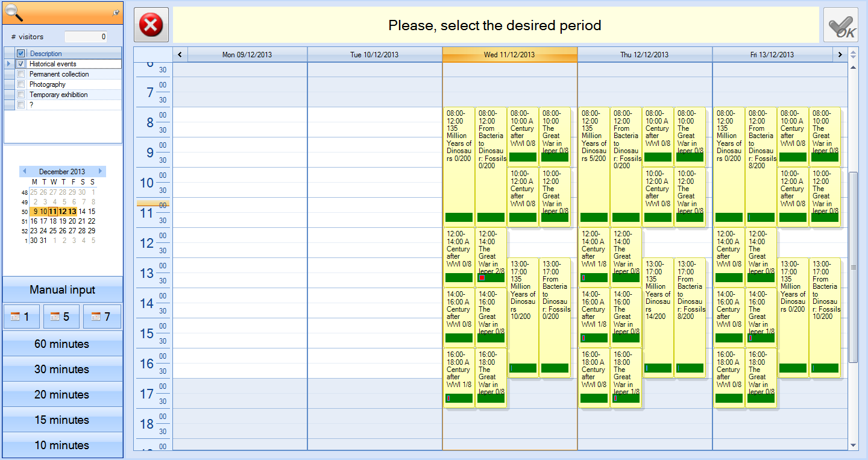Enable the Permanent collection checkbox
The height and width of the screenshot is (460, 868).
click(21, 74)
